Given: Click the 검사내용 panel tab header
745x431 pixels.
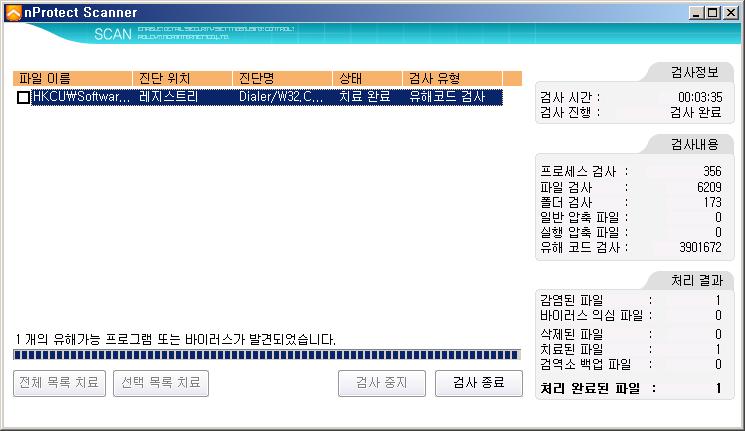Looking at the screenshot, I should click(x=695, y=144).
